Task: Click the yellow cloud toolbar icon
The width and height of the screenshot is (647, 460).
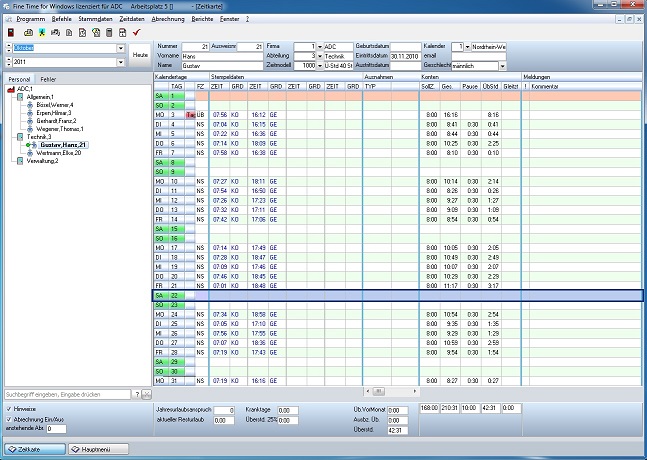Action: click(x=28, y=32)
